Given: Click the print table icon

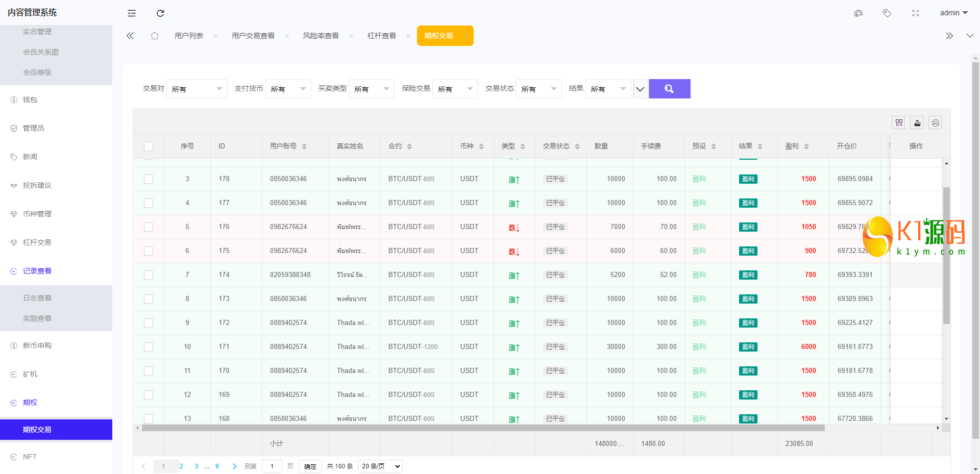Looking at the screenshot, I should 935,122.
